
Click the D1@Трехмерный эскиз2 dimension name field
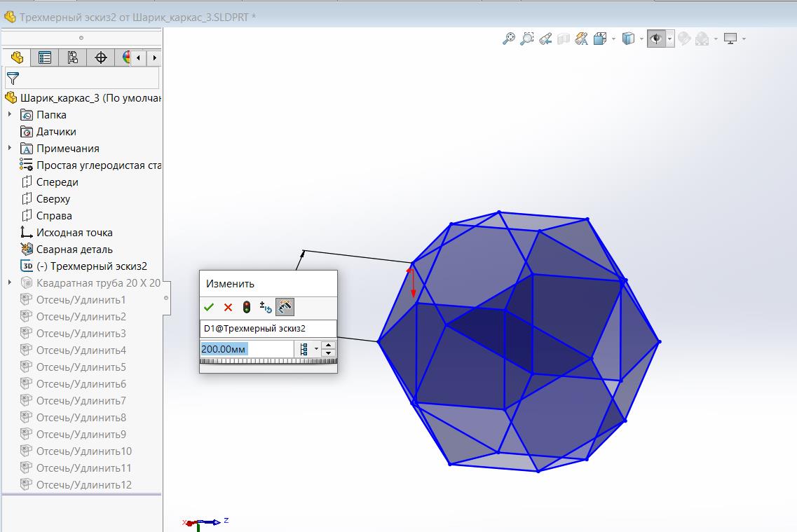click(268, 328)
